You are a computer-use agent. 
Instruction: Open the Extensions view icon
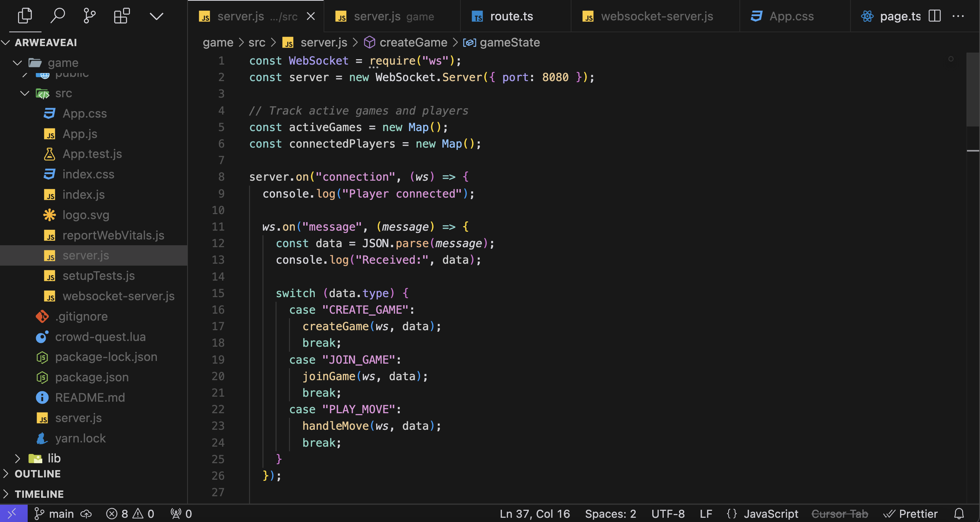click(x=122, y=16)
